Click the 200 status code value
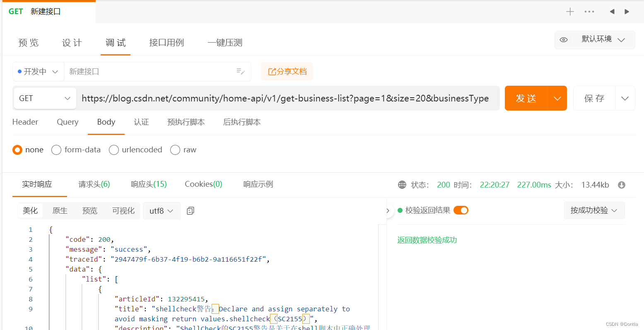The height and width of the screenshot is (330, 644). [443, 185]
